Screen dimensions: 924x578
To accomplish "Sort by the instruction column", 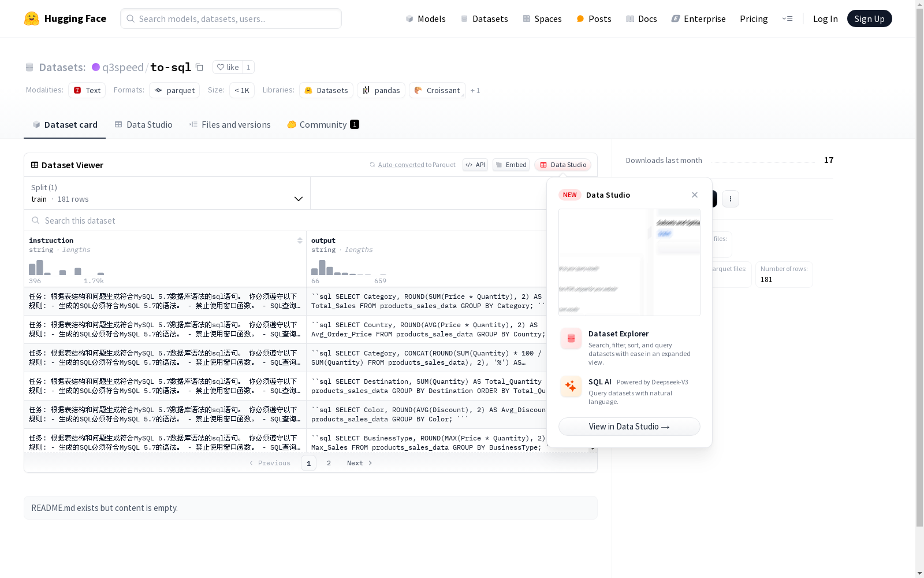I will 300,240.
